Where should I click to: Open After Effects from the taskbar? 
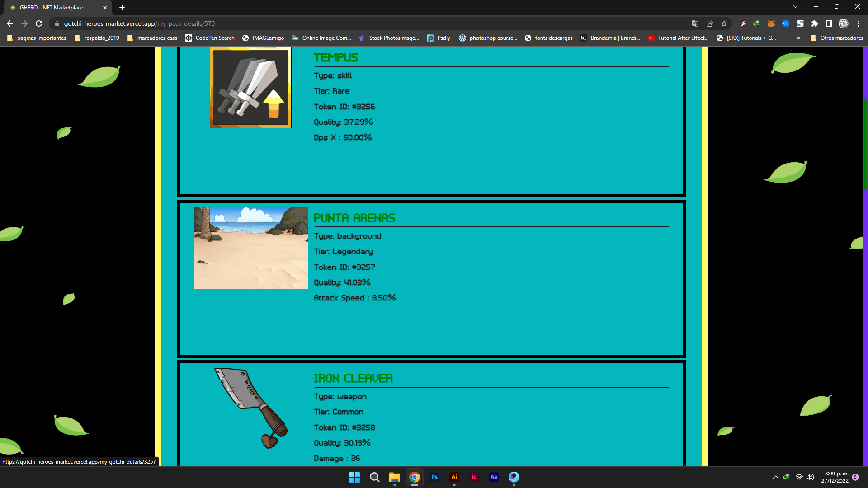(494, 477)
